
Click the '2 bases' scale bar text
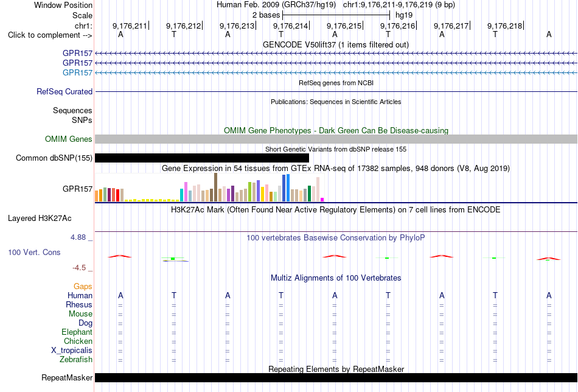pyautogui.click(x=266, y=15)
